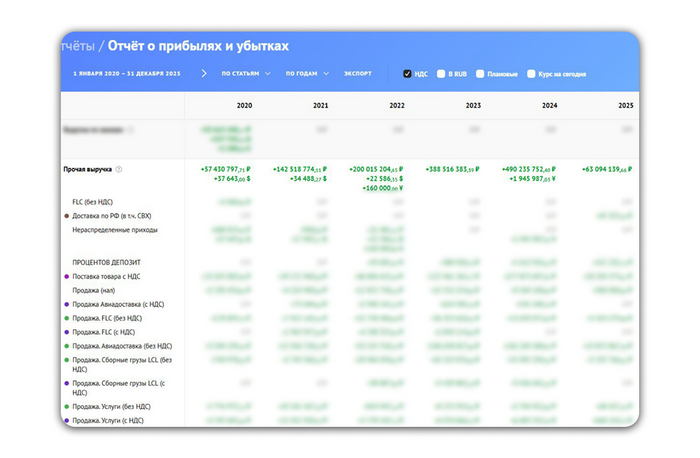
Task: Select the Нераспределенные приходы row label
Action: pyautogui.click(x=116, y=230)
